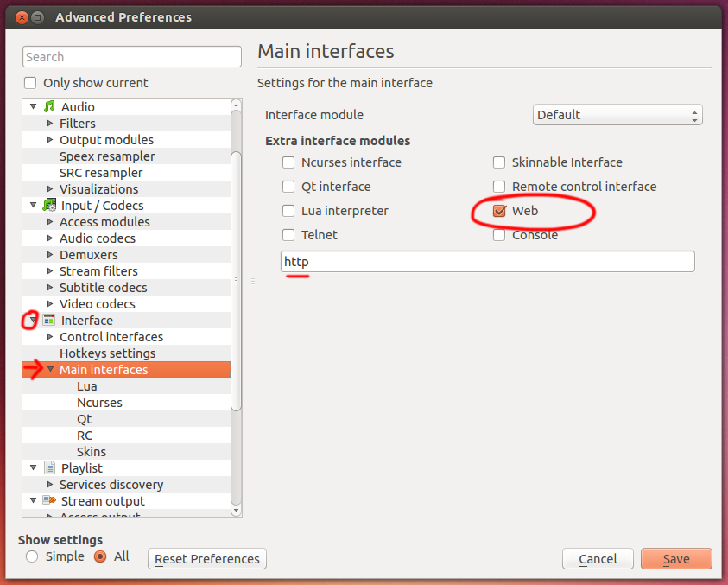Click the tree panel vertical scrollbar
Viewport: 728px width, 585px height.
(237, 277)
